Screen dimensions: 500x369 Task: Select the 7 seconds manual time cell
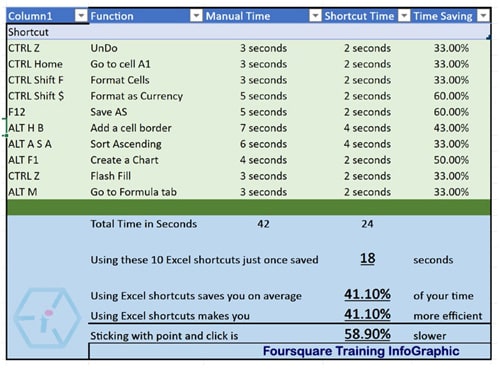click(x=263, y=128)
